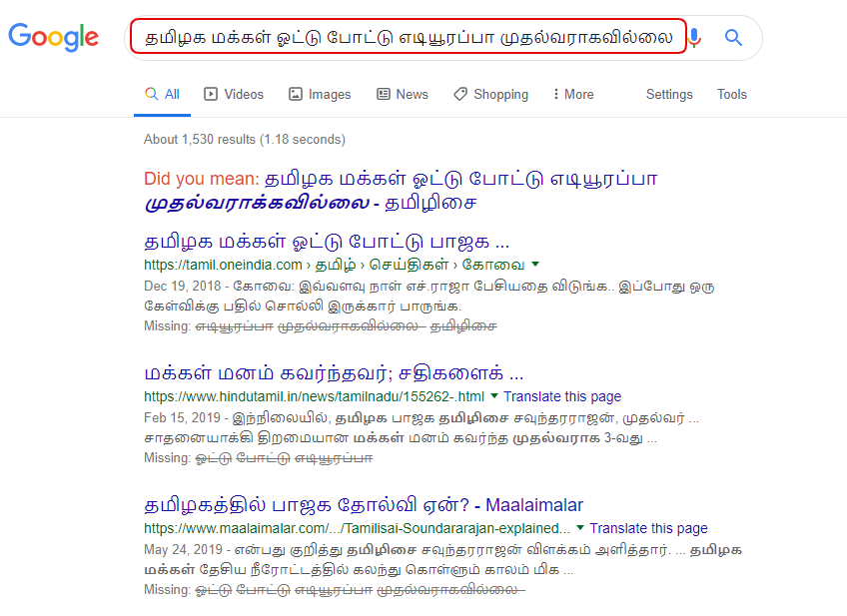Click the blue search magnifier button
The image size is (847, 616).
(733, 37)
